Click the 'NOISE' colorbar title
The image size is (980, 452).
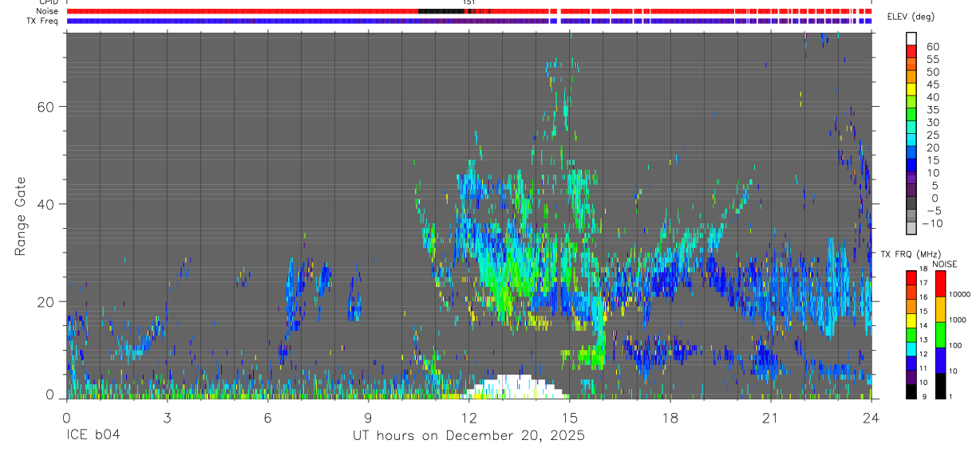pyautogui.click(x=945, y=264)
